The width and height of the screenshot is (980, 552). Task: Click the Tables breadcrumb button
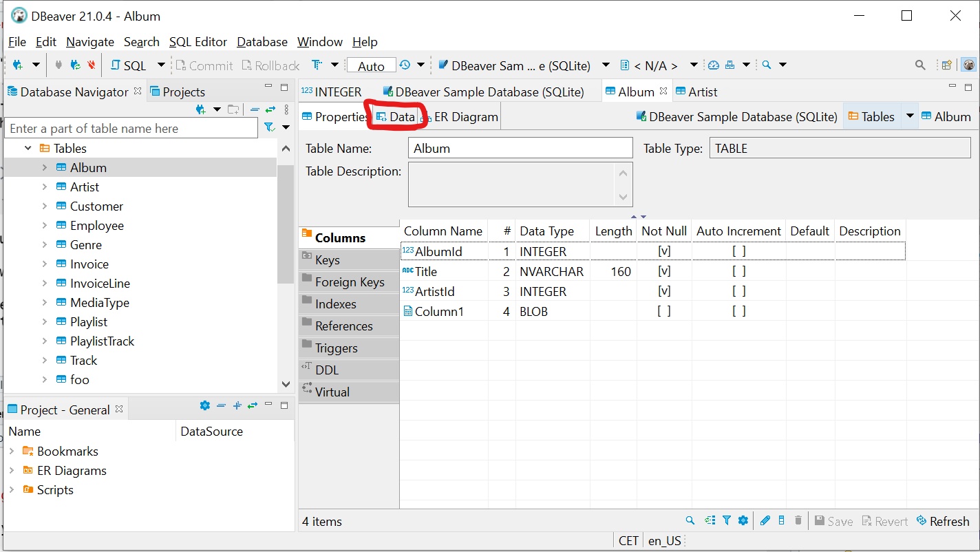coord(871,116)
